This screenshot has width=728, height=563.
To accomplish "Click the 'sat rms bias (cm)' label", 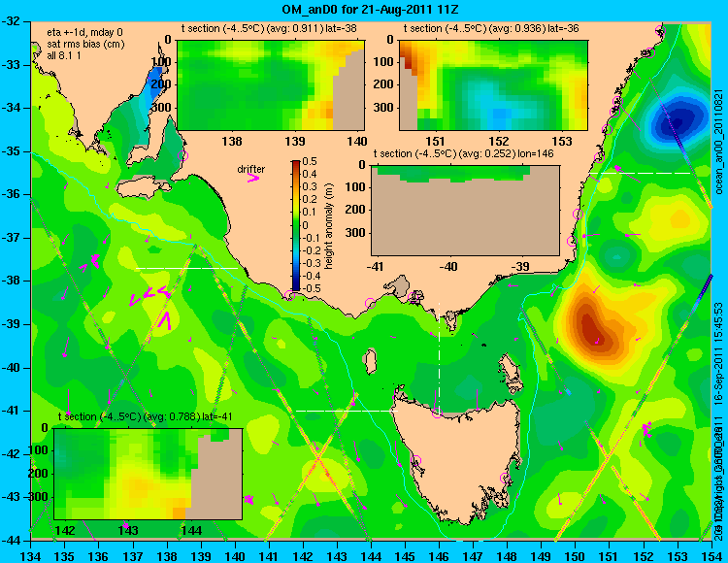I will [x=85, y=45].
